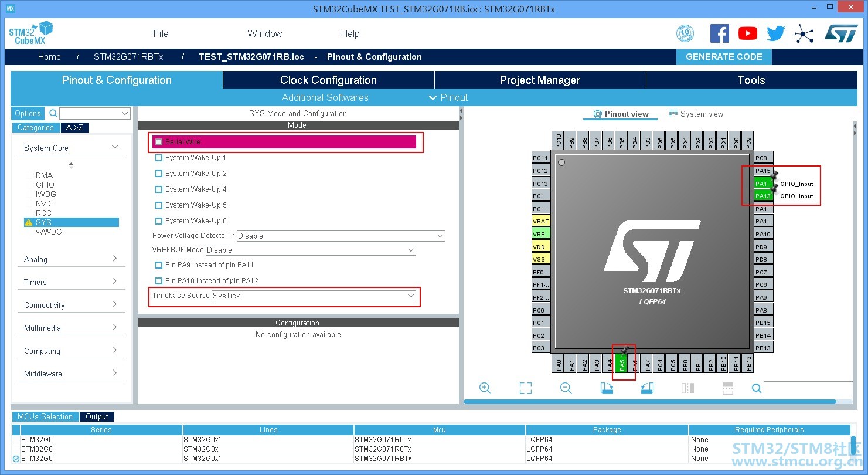The height and width of the screenshot is (475, 868).
Task: Enable System Wake-Up 6 checkbox
Action: pos(159,221)
